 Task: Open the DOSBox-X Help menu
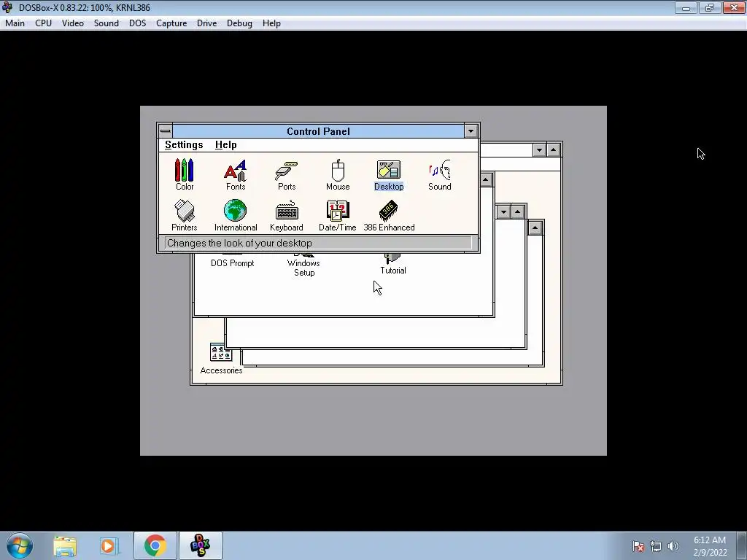(271, 23)
